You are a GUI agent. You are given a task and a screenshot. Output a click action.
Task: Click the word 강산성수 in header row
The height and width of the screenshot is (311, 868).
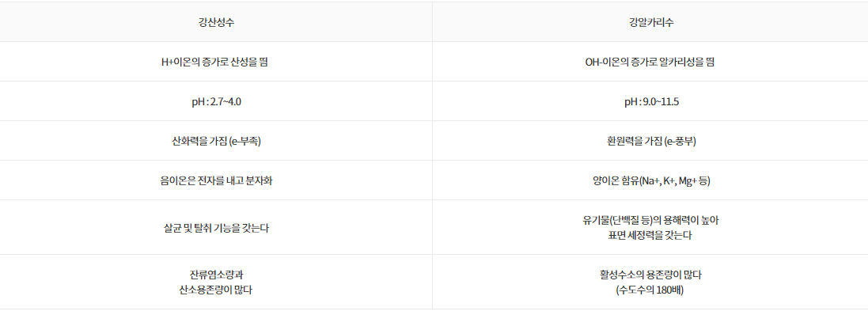pyautogui.click(x=216, y=23)
